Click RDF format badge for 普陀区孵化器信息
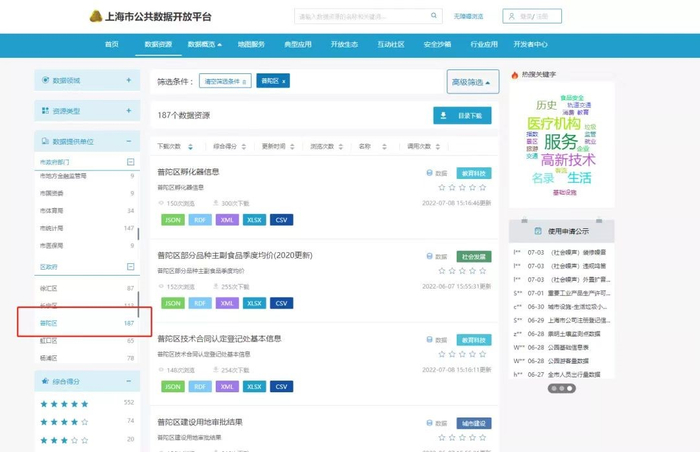The image size is (700, 452). (200, 220)
